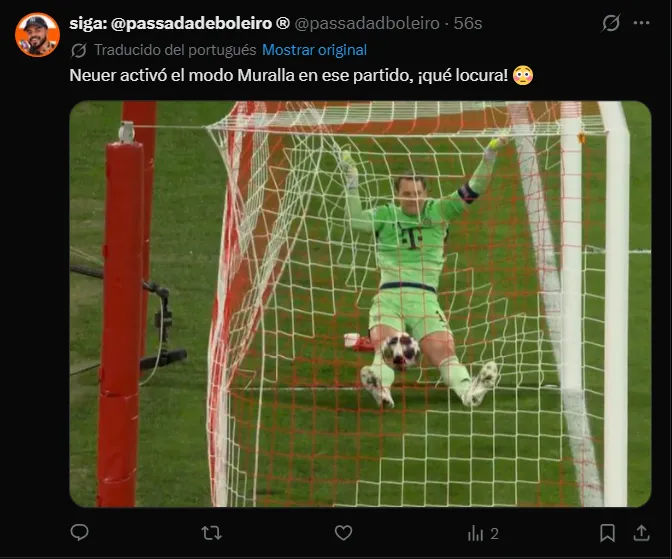The image size is (672, 559).
Task: Click the view count number 2
Action: (494, 534)
